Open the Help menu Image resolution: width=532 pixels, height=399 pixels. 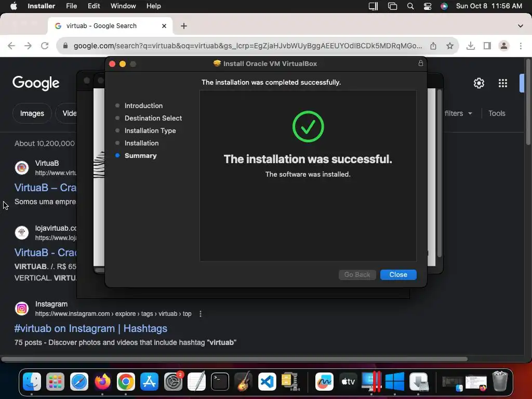(x=153, y=6)
